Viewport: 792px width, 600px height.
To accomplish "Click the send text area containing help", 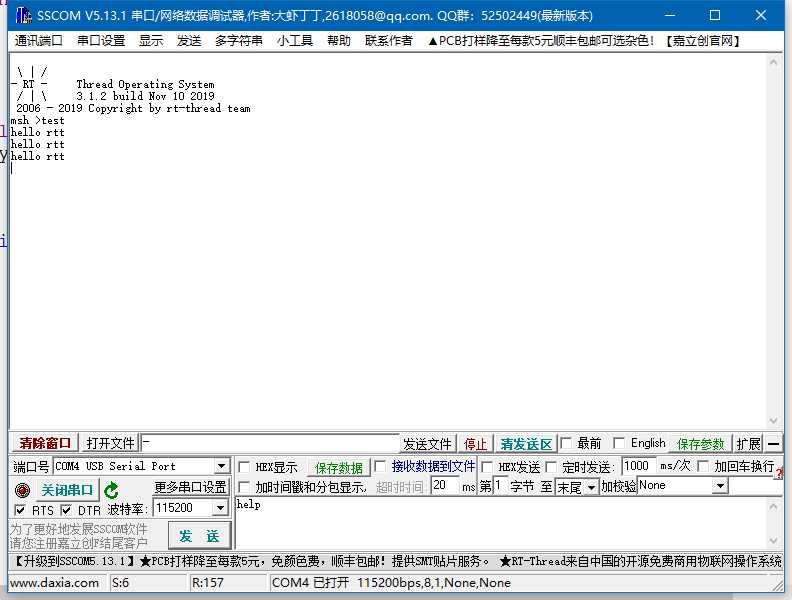I will 502,523.
